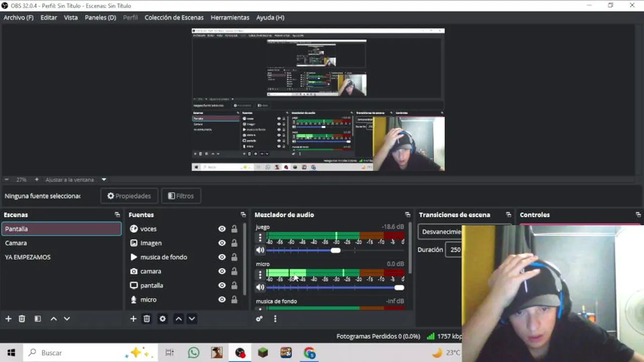Open advanced audio properties gears icon

(259, 319)
